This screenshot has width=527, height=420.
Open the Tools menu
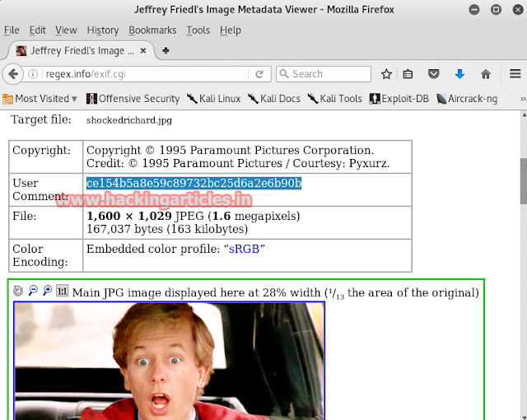pyautogui.click(x=198, y=30)
